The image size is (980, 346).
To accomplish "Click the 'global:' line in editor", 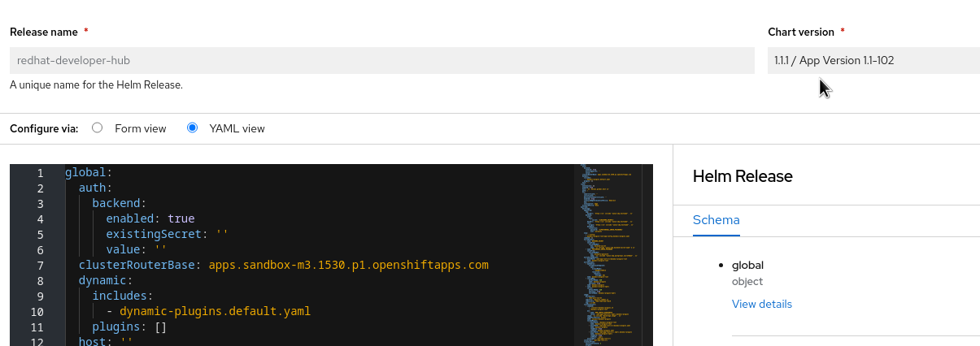I will (x=89, y=172).
